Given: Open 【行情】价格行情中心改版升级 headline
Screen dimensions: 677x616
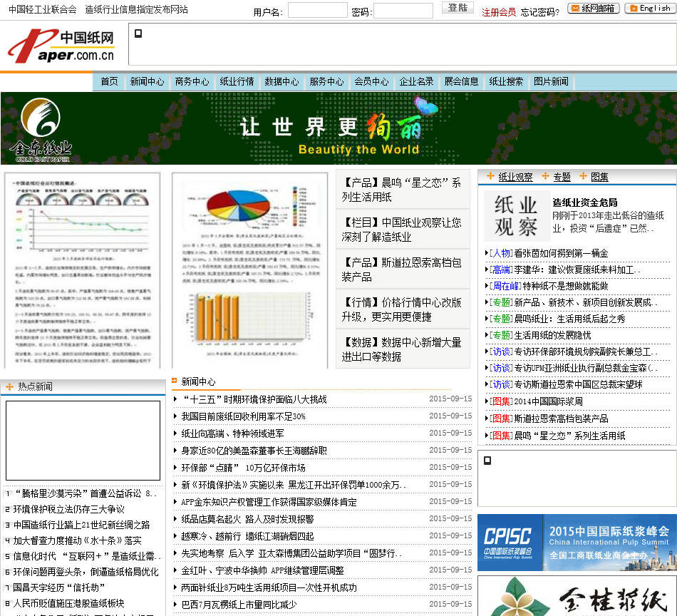Looking at the screenshot, I should (x=403, y=309).
